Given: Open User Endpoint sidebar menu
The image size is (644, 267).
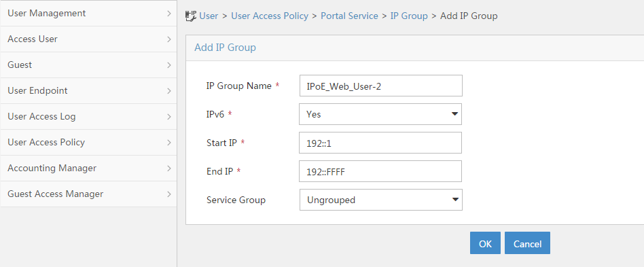Looking at the screenshot, I should 88,91.
